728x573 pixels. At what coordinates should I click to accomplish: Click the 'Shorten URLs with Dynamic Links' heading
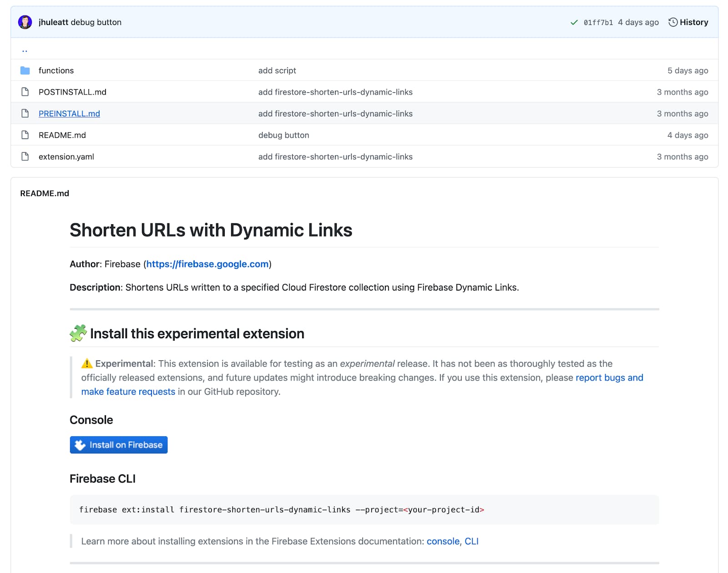point(211,230)
